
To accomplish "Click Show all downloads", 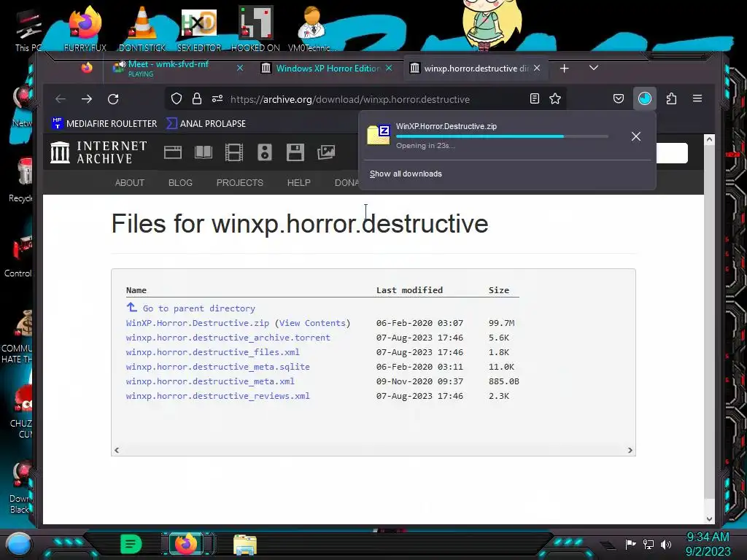I will (x=406, y=174).
